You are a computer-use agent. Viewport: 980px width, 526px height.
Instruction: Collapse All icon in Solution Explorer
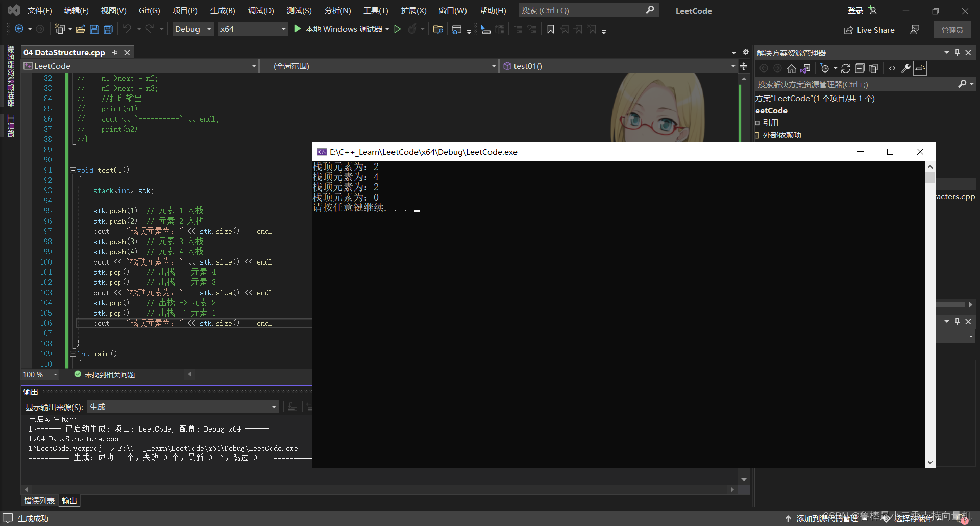[860, 68]
